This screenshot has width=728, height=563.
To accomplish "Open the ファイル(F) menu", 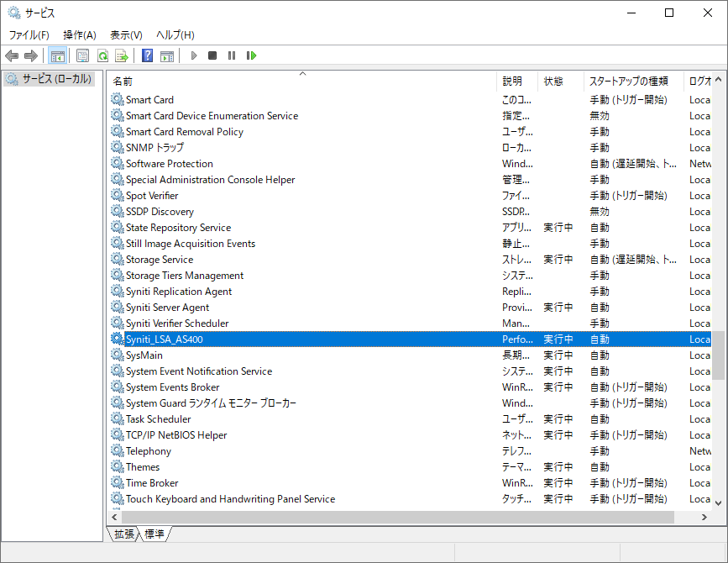I will pyautogui.click(x=29, y=34).
